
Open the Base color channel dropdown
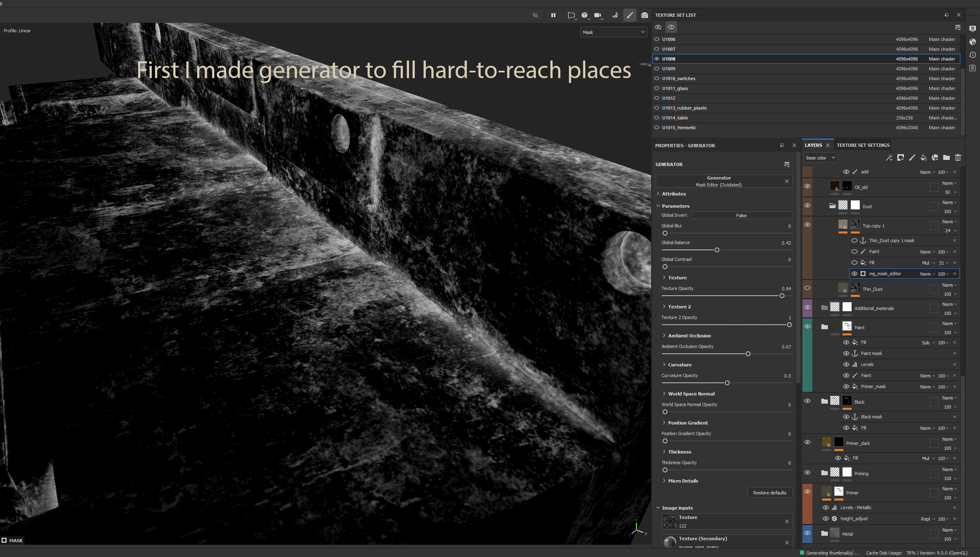coord(820,158)
